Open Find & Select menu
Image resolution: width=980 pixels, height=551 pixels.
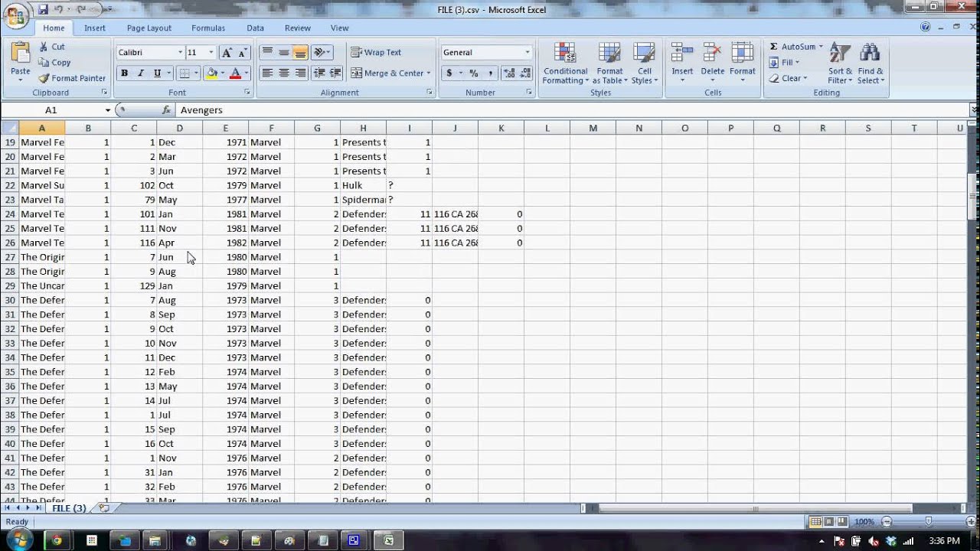pyautogui.click(x=871, y=64)
